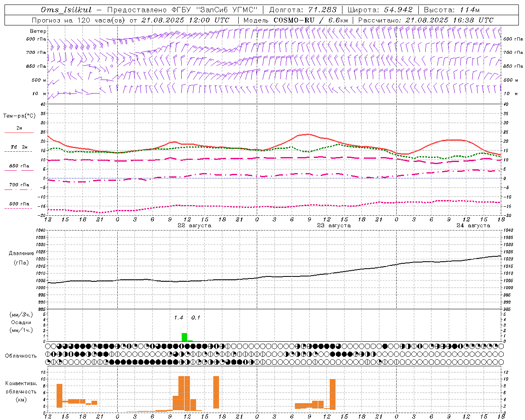
Task: Click the 23 августа date label
Action: pyautogui.click(x=334, y=226)
